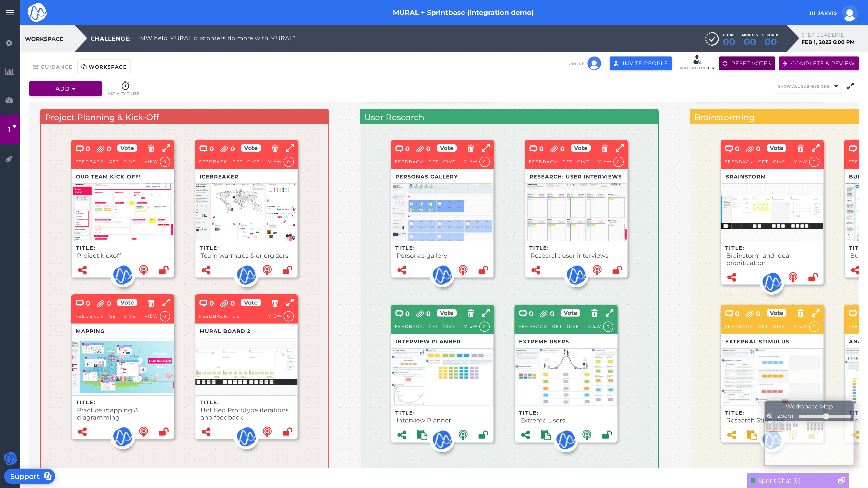Open the rocket launch sidebar icon
The height and width of the screenshot is (488, 868).
pyautogui.click(x=9, y=159)
